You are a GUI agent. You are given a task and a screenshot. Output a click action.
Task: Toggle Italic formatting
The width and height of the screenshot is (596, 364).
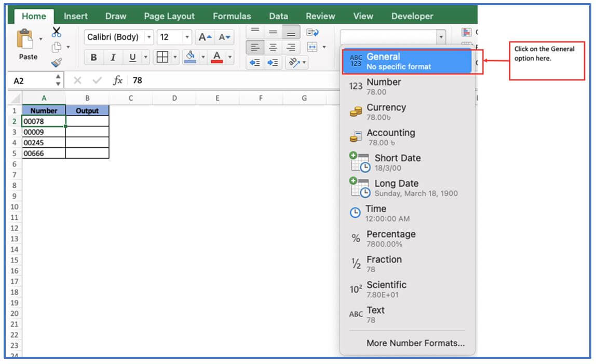113,58
